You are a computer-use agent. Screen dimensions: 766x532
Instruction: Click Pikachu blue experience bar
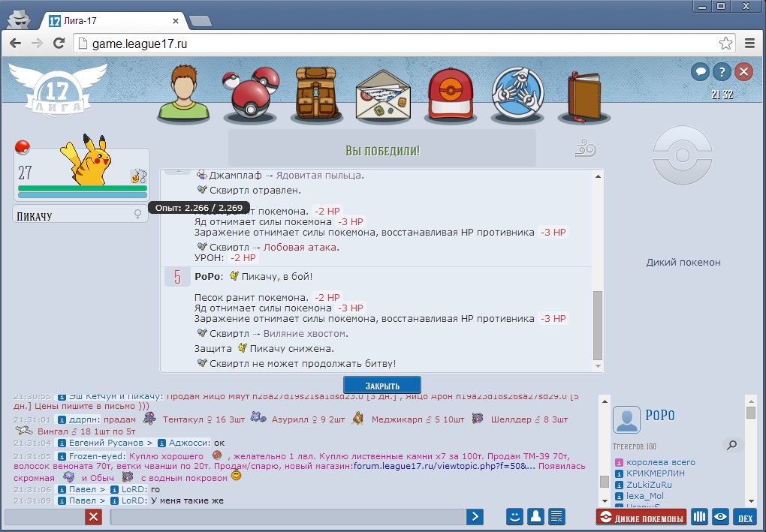click(83, 195)
